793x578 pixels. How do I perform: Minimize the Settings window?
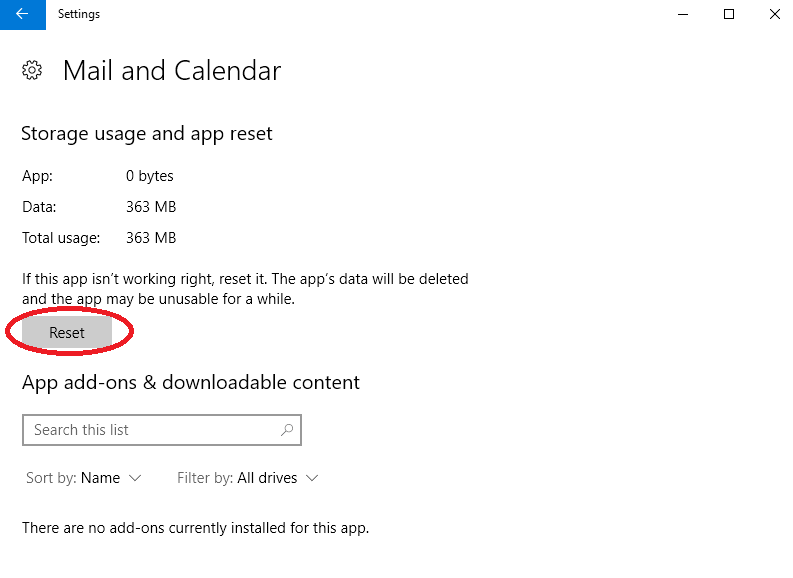(683, 14)
